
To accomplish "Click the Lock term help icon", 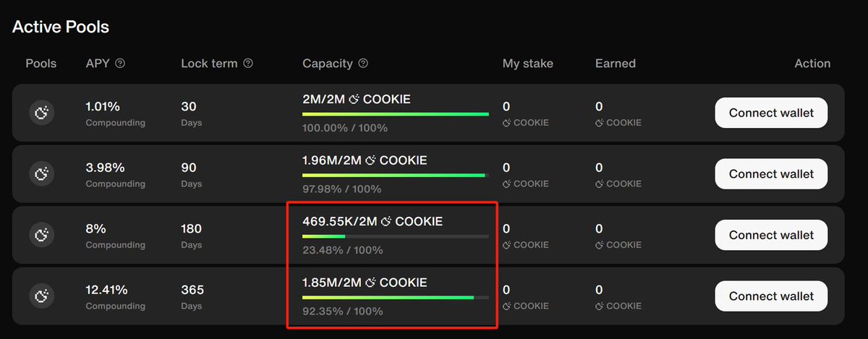I will pos(248,64).
